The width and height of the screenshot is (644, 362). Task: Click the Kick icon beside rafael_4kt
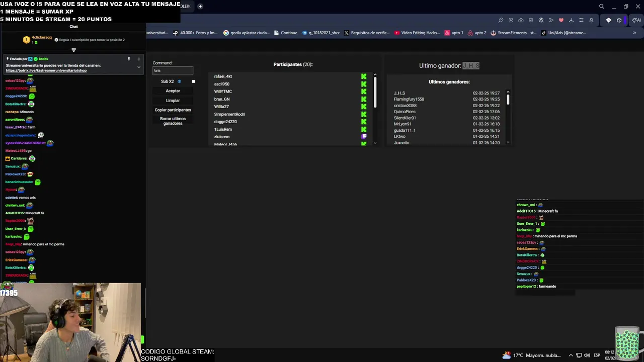coord(364,76)
